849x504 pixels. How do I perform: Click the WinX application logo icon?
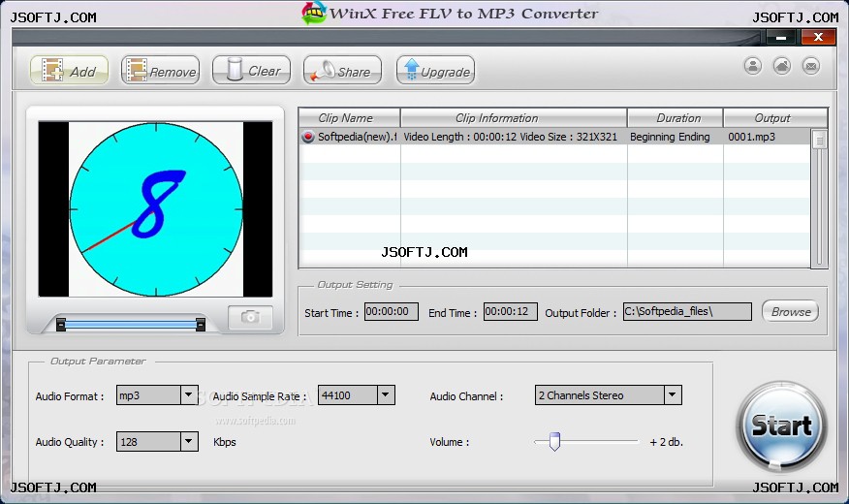(x=314, y=13)
